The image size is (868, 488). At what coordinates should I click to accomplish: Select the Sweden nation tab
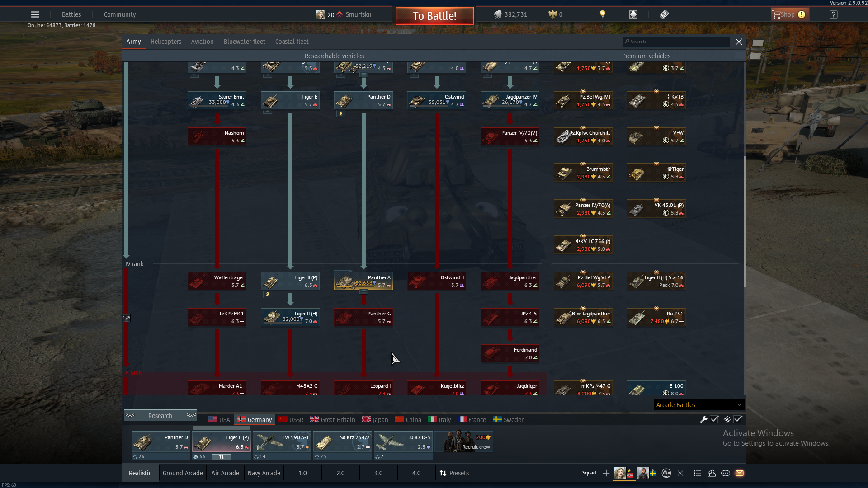(509, 420)
